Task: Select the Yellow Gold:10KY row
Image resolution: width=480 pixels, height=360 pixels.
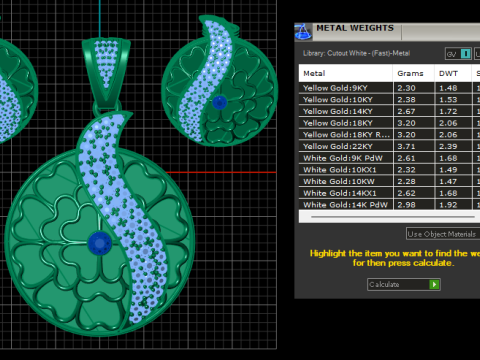Action: 389,100
